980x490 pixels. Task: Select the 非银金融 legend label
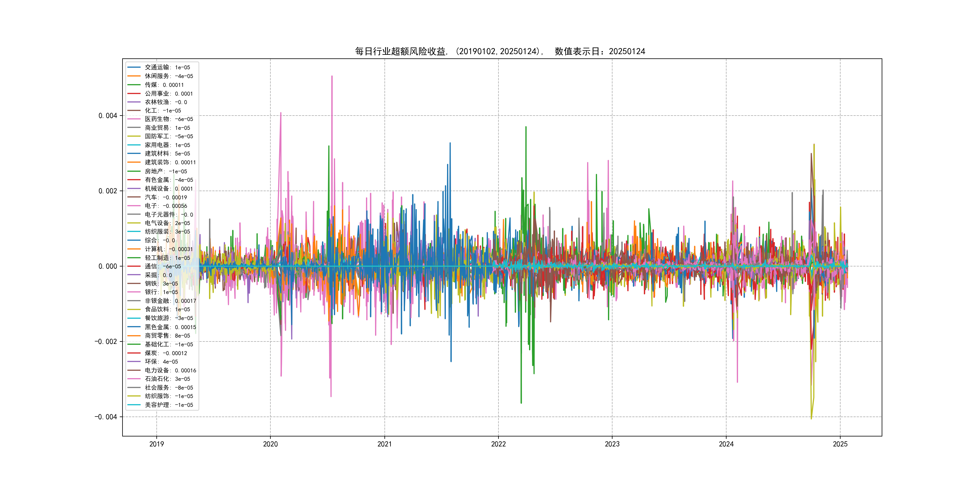pyautogui.click(x=170, y=301)
